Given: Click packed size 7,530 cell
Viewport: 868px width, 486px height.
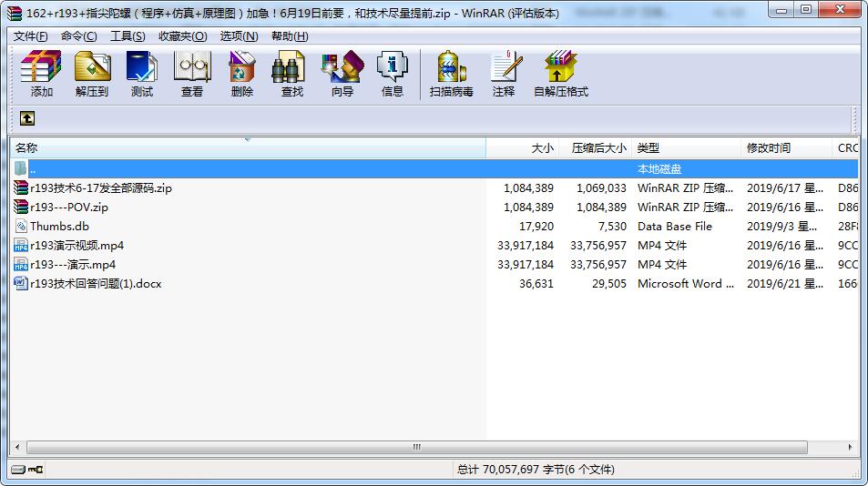Looking at the screenshot, I should (612, 226).
